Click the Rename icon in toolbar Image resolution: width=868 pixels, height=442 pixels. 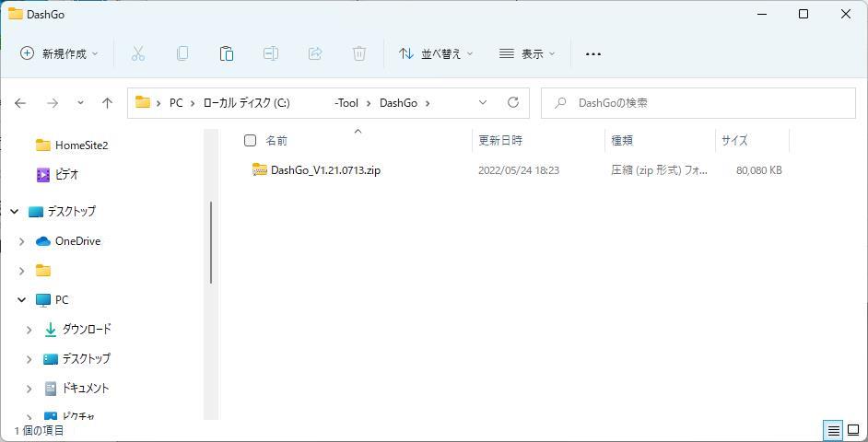pyautogui.click(x=271, y=53)
